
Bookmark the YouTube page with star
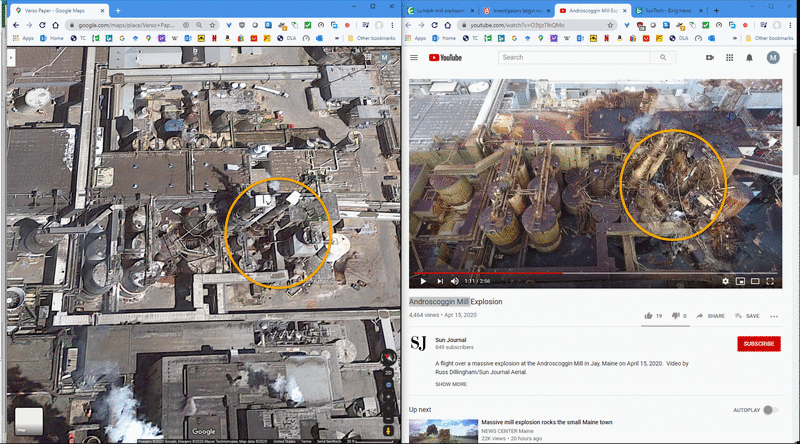[610, 25]
